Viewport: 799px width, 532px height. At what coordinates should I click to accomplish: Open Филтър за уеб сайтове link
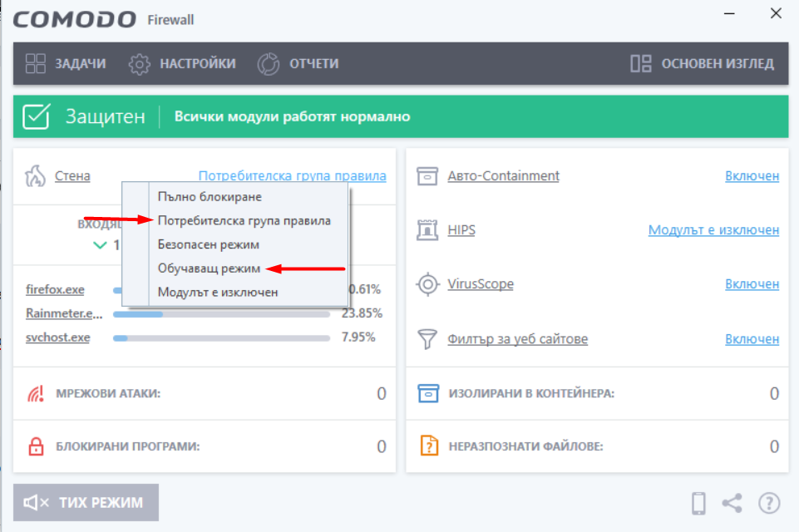coord(518,339)
